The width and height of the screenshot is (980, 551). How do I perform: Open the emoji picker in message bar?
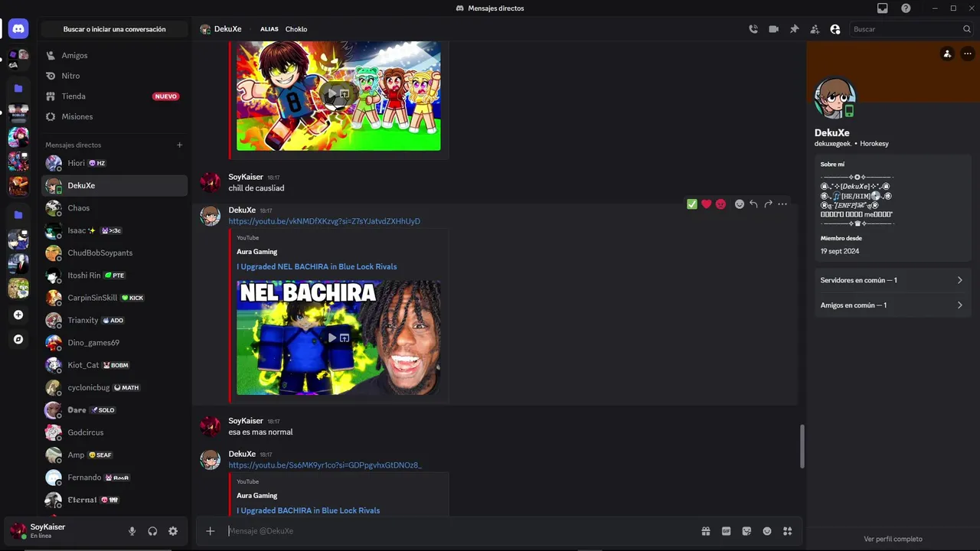click(767, 531)
